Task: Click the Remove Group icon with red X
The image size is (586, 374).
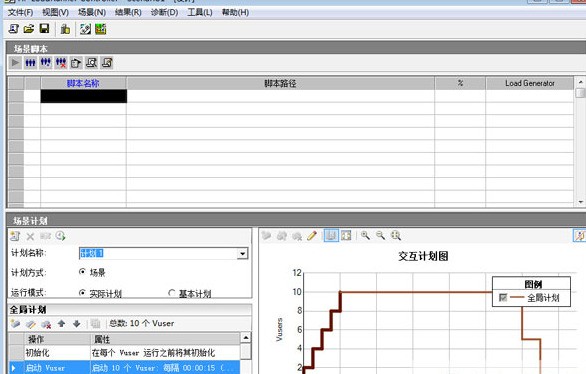Action: point(61,62)
